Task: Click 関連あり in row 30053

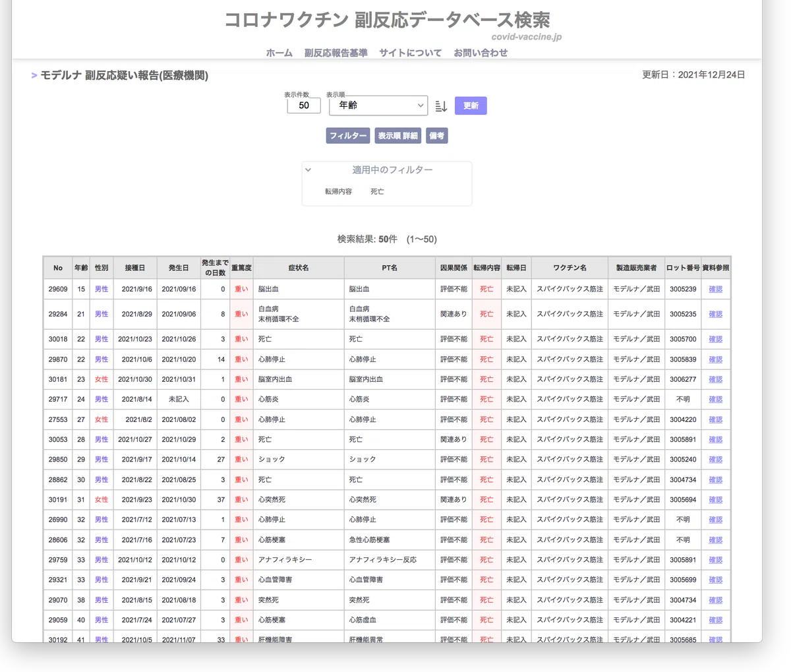Action: [454, 439]
